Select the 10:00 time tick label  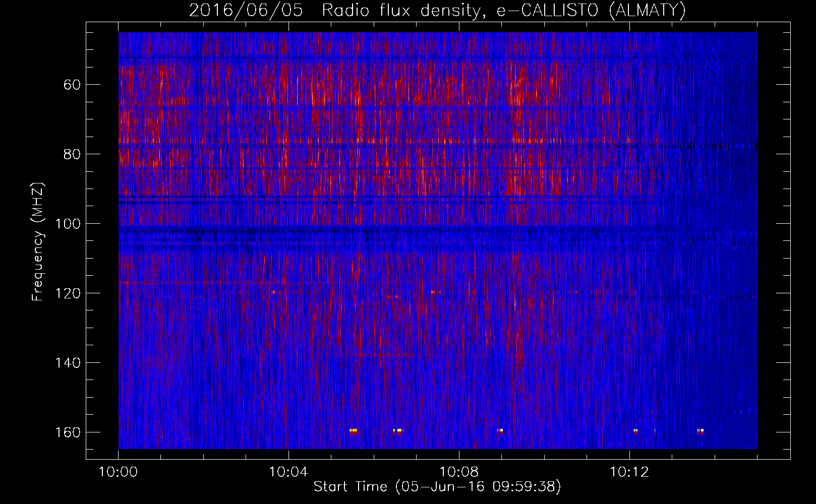tap(118, 472)
